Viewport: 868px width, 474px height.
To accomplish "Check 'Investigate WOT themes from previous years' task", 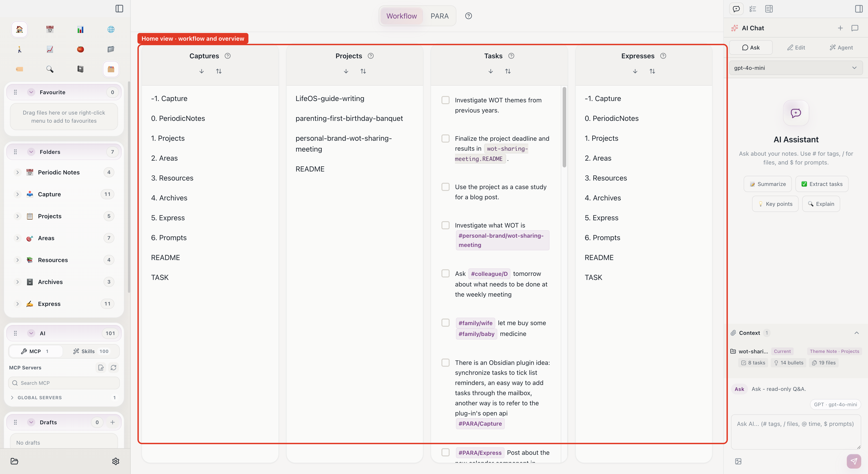I will pos(446,100).
